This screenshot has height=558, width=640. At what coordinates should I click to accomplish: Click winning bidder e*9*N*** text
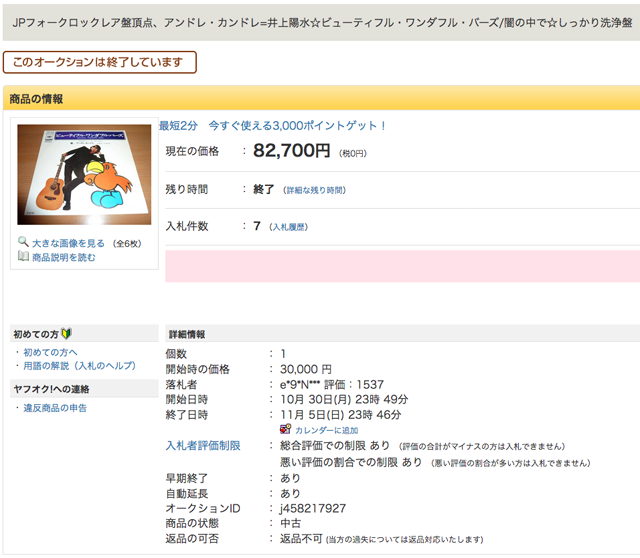coord(300,385)
